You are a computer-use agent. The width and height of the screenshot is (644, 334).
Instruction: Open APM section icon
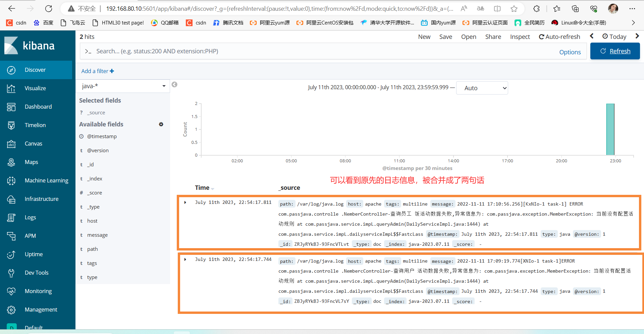click(11, 236)
